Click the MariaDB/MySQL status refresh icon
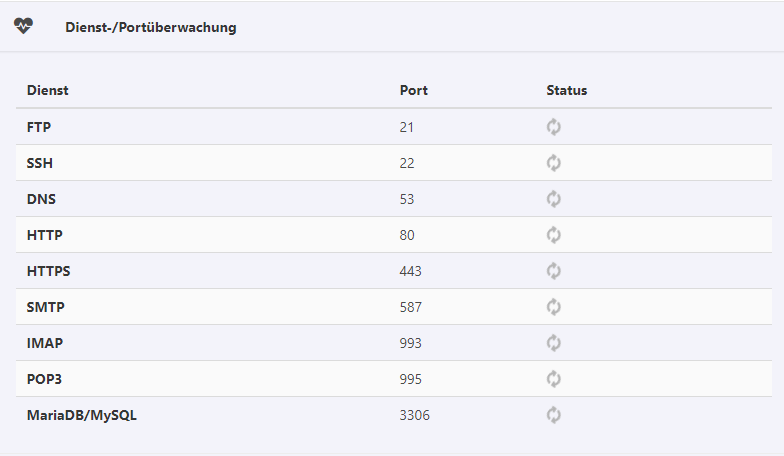 point(554,415)
